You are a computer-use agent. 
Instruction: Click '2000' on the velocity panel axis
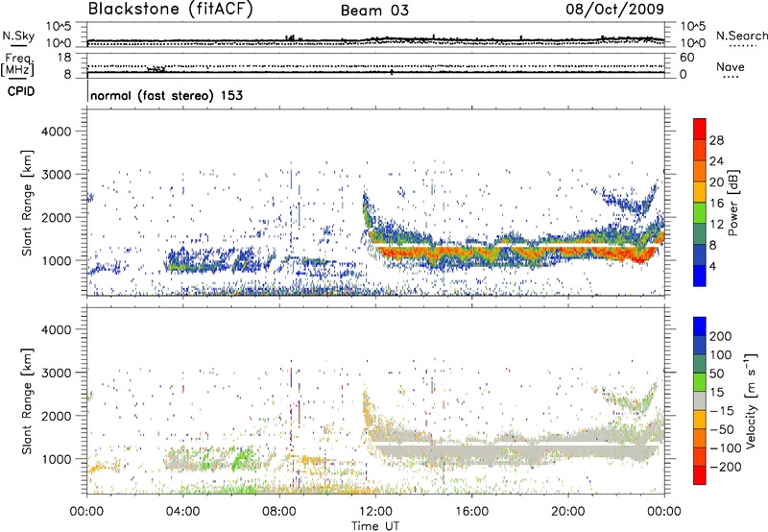(x=56, y=417)
